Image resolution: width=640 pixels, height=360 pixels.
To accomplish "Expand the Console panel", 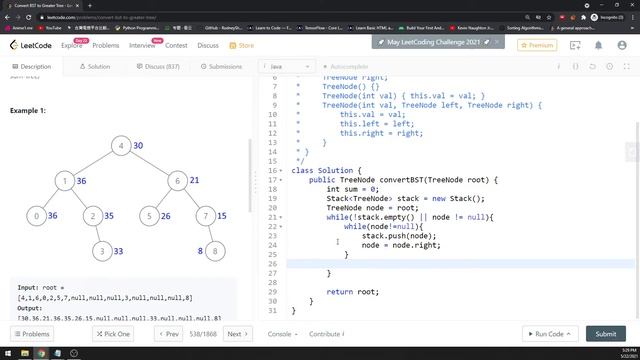I will coord(282,334).
